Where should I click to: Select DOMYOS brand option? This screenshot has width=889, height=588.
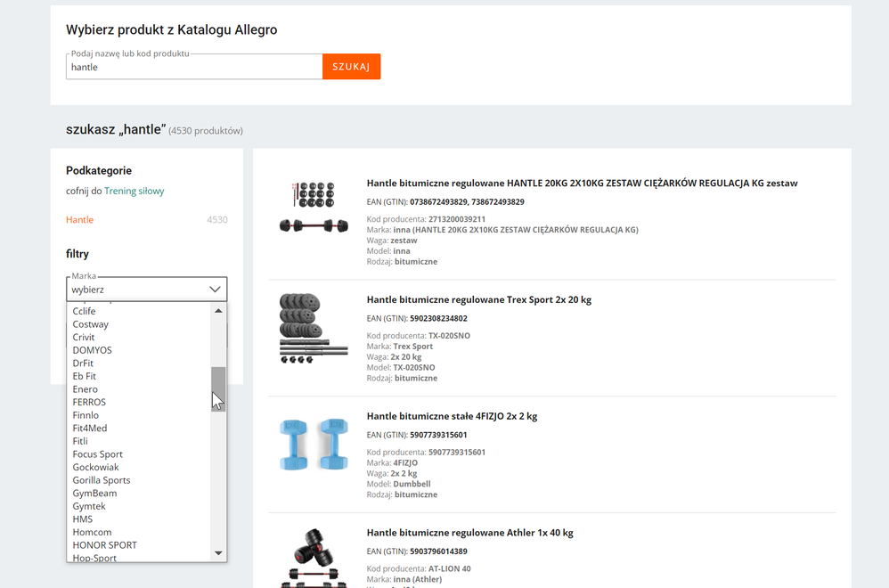pos(92,350)
